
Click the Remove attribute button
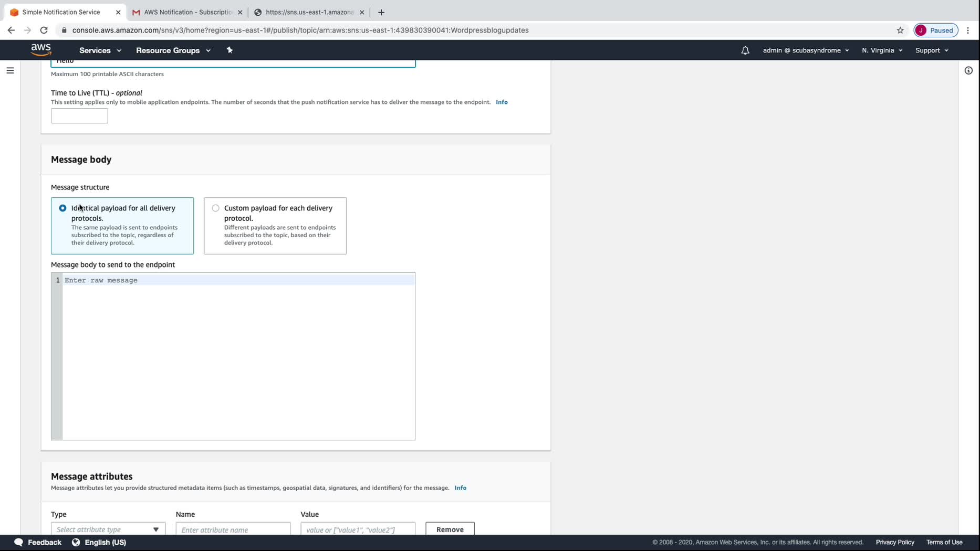(450, 529)
